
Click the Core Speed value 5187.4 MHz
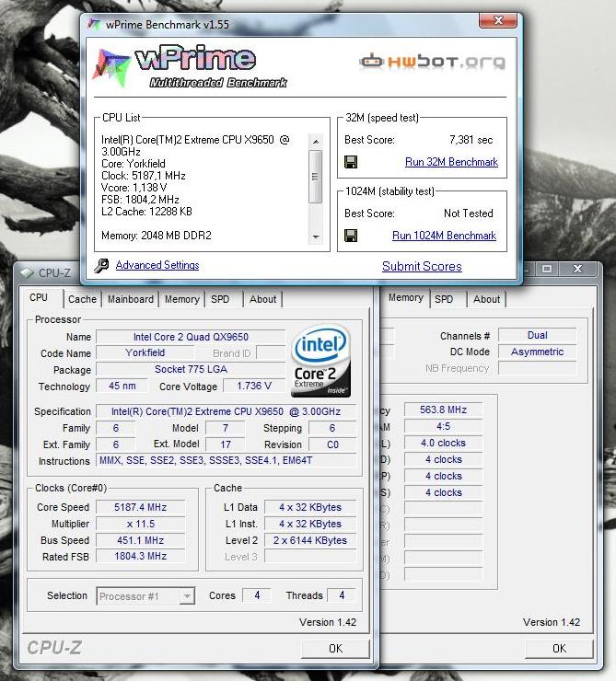(140, 507)
